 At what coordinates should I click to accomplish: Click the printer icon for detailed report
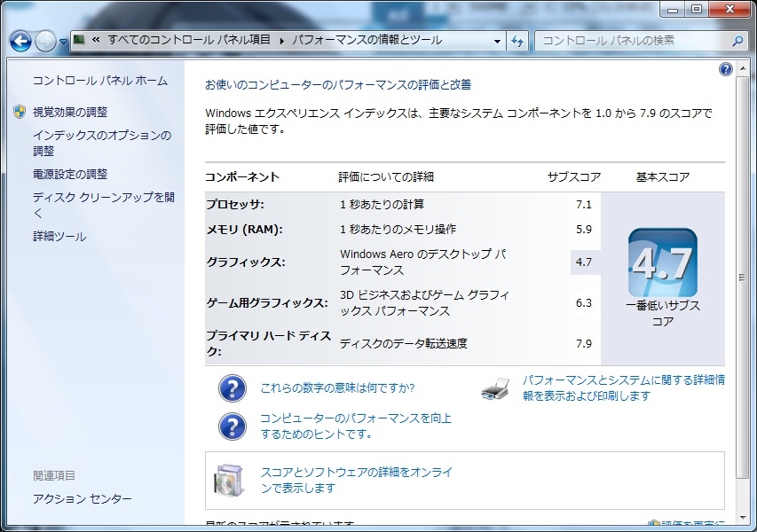tap(496, 388)
